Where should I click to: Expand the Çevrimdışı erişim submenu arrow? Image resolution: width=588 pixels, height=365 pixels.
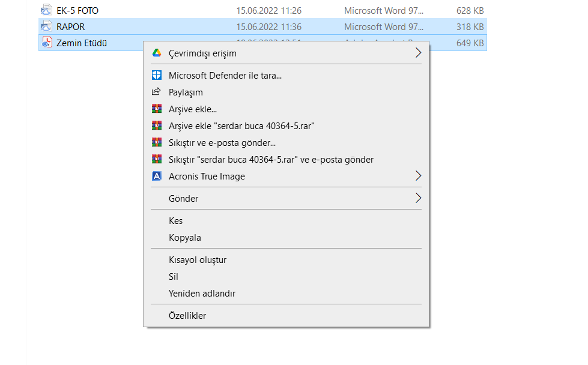418,53
